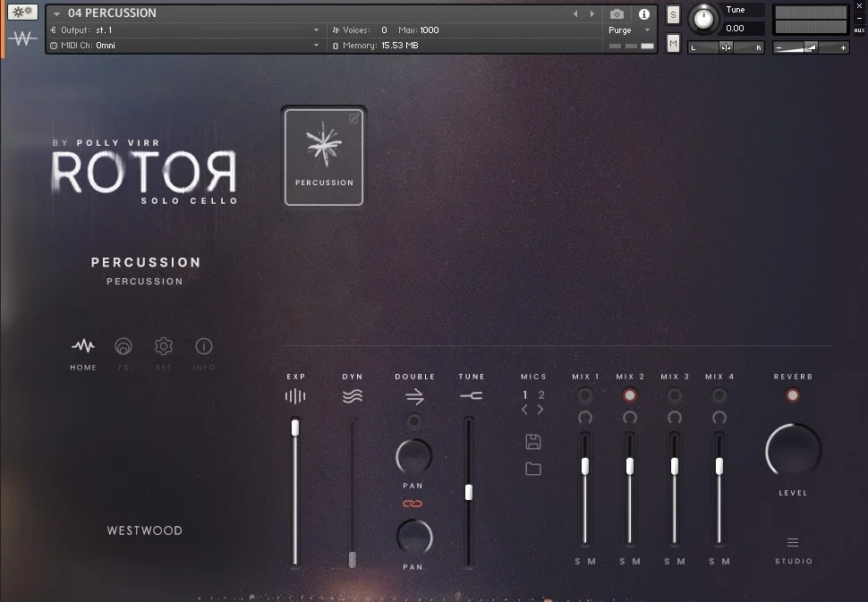
Task: Click the MIX 1 headphone output icon
Action: pos(585,417)
